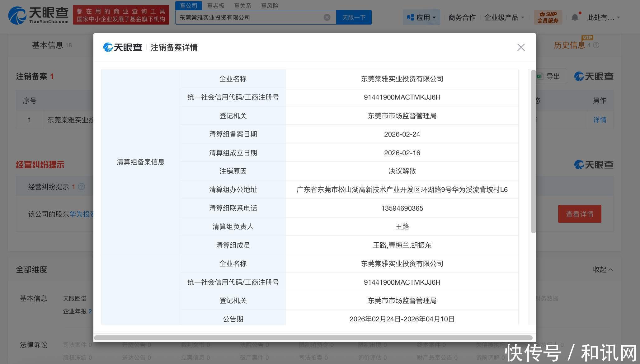Screen dimensions: 640x364
Task: Open the notification bell
Action: (x=575, y=17)
